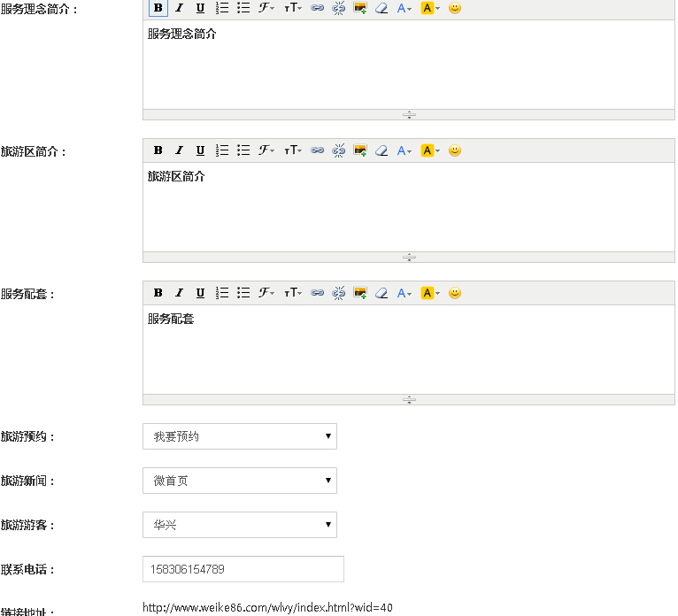Remove the link in the 服务配套 editor
678x616 pixels.
(x=338, y=293)
